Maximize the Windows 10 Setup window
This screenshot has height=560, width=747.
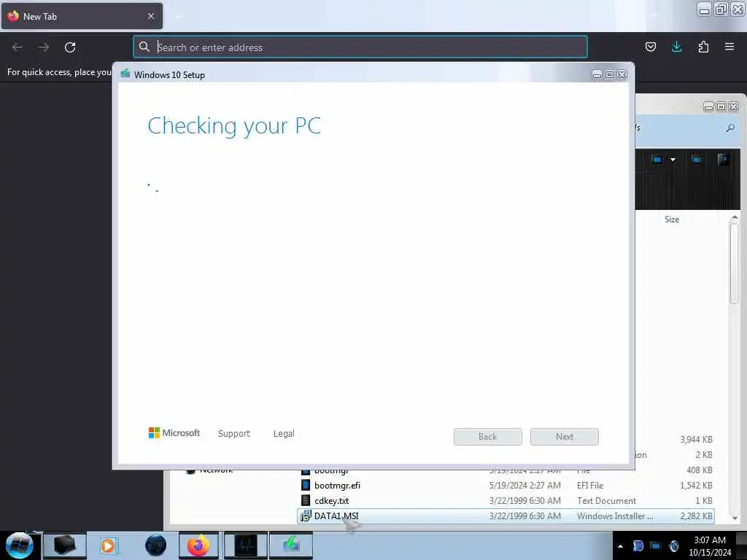pos(609,75)
